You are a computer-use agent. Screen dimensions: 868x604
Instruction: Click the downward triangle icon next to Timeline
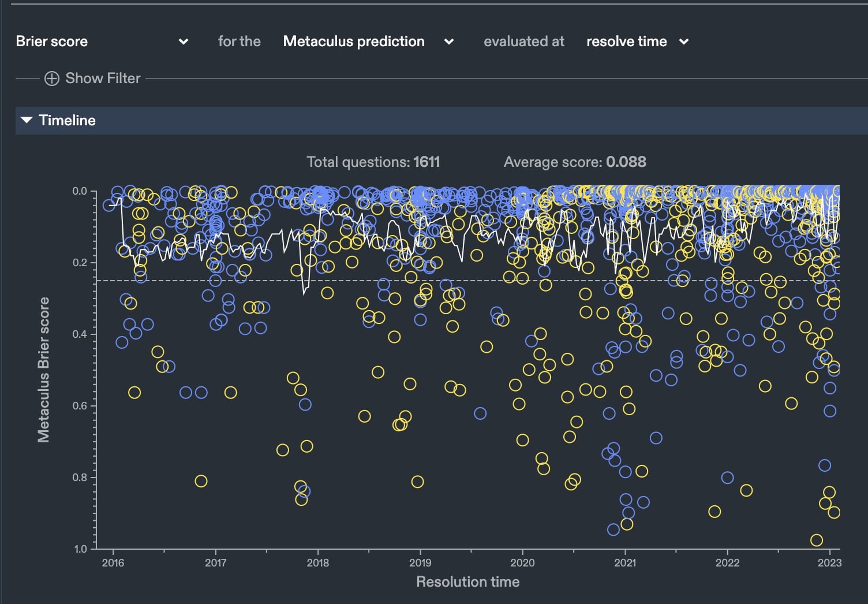click(x=26, y=120)
